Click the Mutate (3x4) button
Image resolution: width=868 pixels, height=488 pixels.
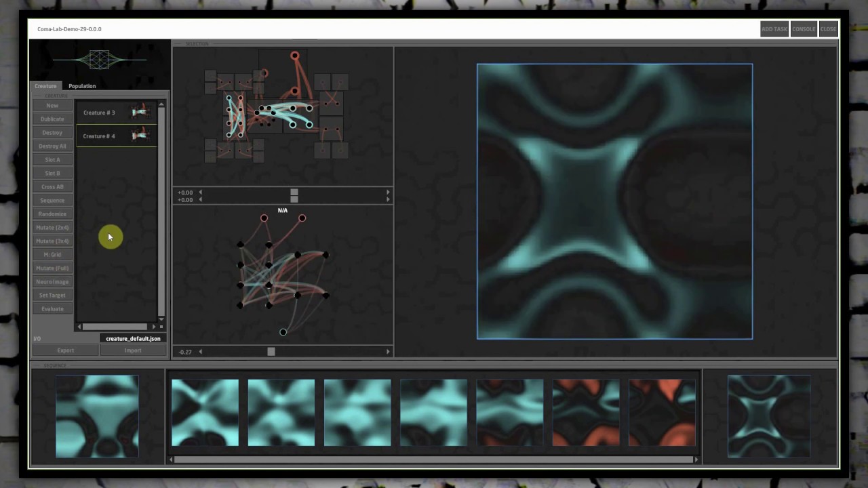(x=52, y=241)
